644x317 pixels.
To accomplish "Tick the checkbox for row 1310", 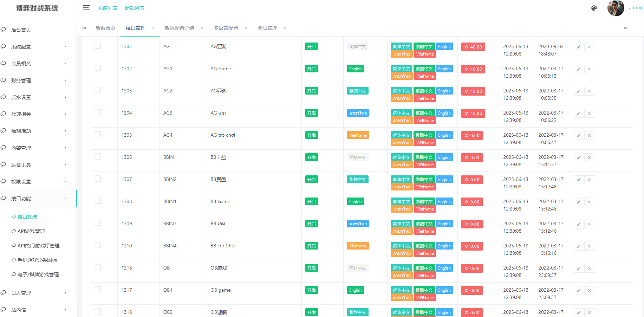I will click(98, 245).
